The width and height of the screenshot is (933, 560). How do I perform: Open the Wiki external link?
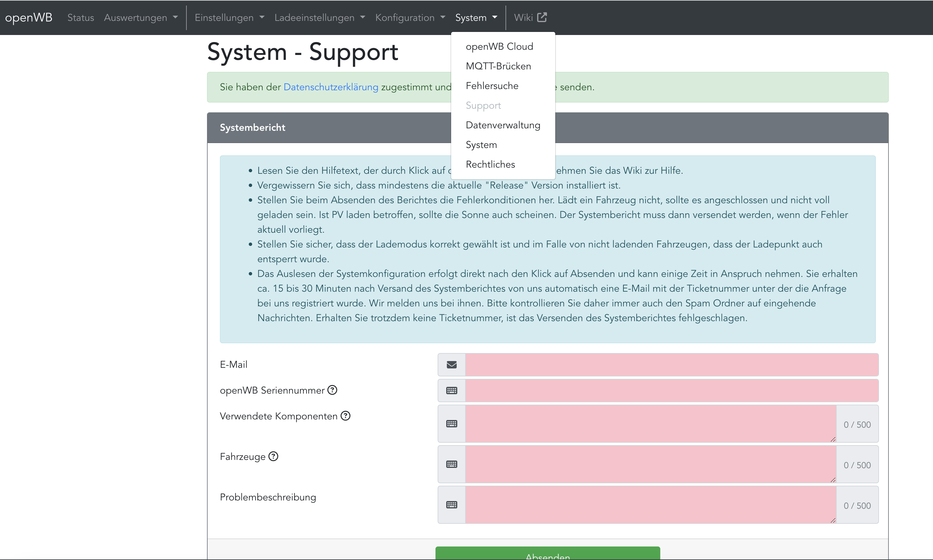pos(530,17)
